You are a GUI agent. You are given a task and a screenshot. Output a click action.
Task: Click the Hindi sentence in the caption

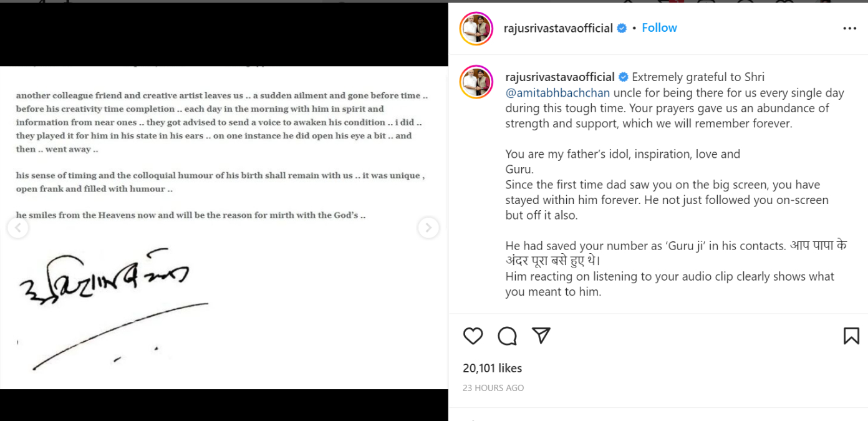tap(675, 253)
